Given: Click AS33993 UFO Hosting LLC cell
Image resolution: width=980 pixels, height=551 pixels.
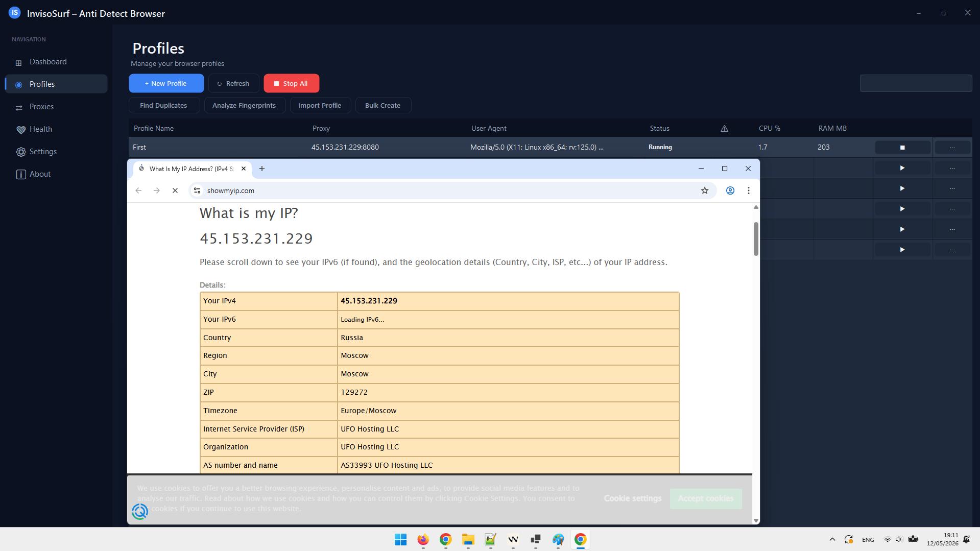Looking at the screenshot, I should pos(508,465).
